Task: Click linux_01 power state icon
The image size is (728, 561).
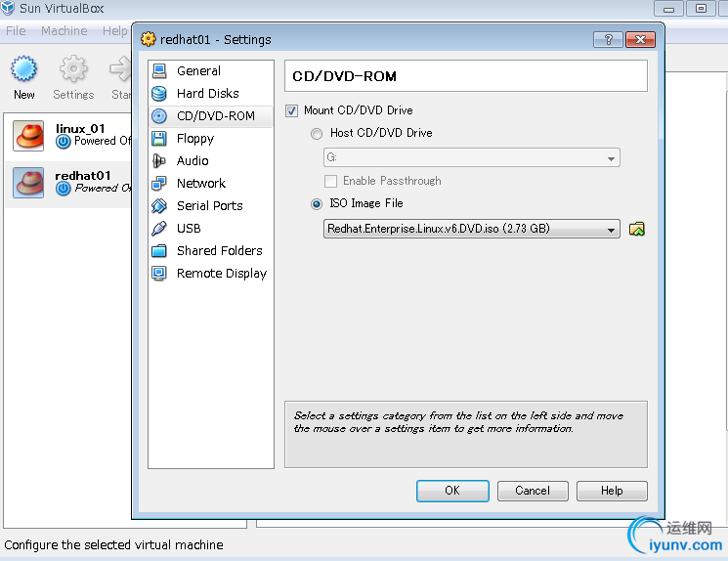Action: (x=64, y=141)
